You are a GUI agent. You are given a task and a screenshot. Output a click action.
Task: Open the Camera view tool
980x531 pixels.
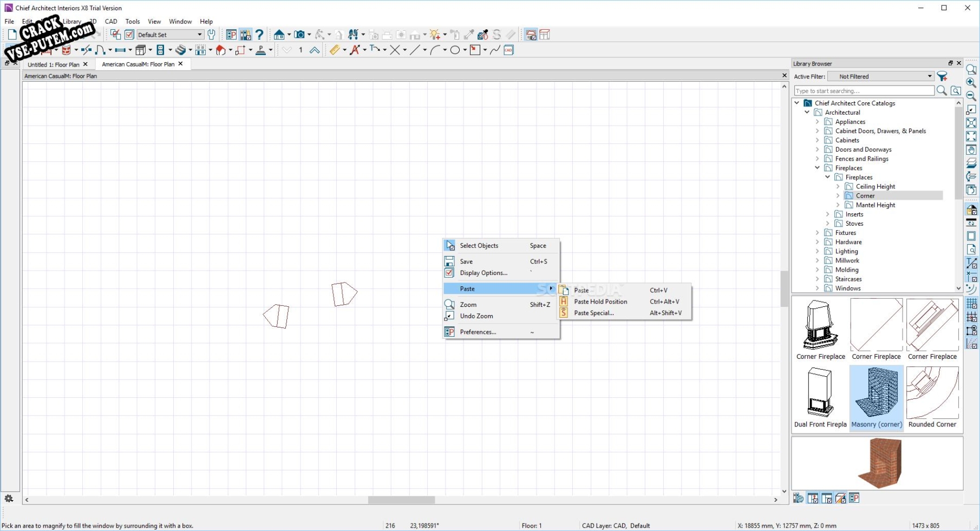coord(299,35)
